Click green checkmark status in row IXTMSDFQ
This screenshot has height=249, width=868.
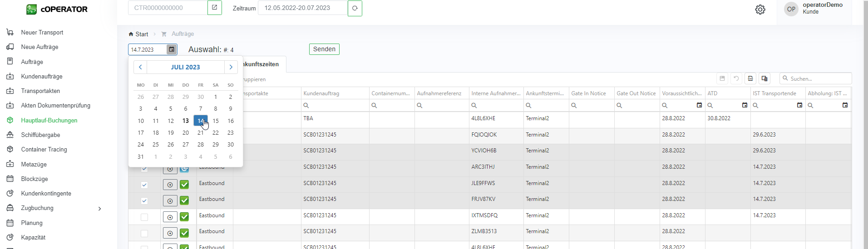pos(184,217)
